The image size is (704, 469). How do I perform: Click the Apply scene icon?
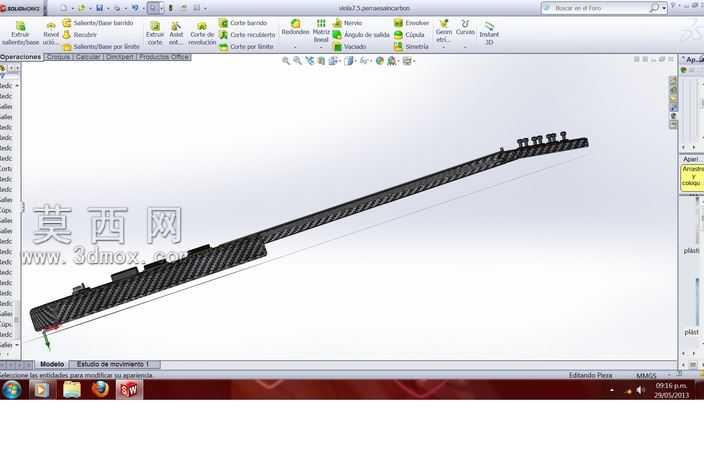click(x=392, y=61)
